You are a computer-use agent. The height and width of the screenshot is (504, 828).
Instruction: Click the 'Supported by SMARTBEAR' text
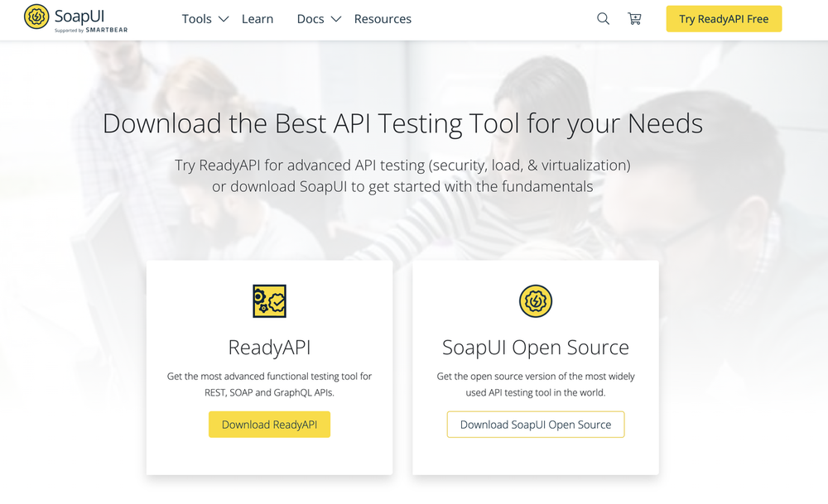91,31
